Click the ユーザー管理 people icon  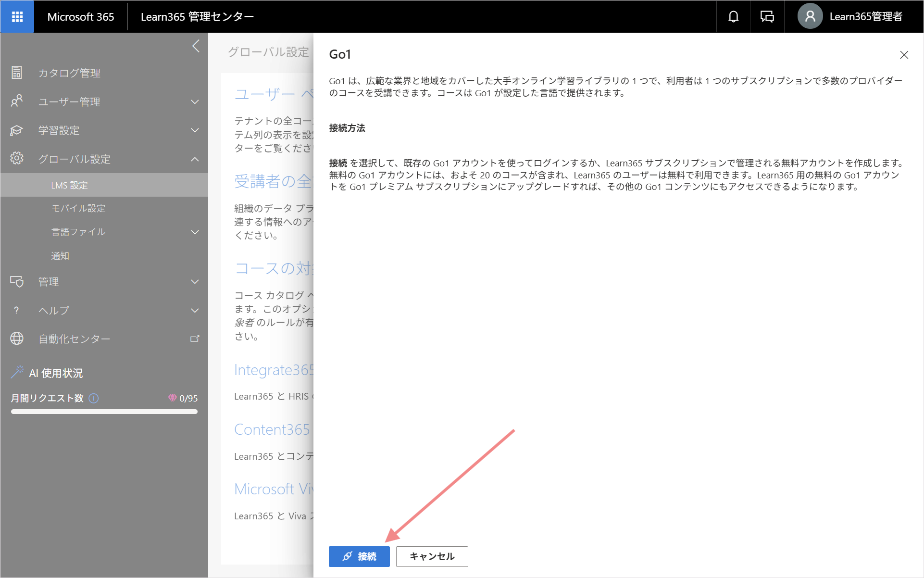tap(17, 101)
